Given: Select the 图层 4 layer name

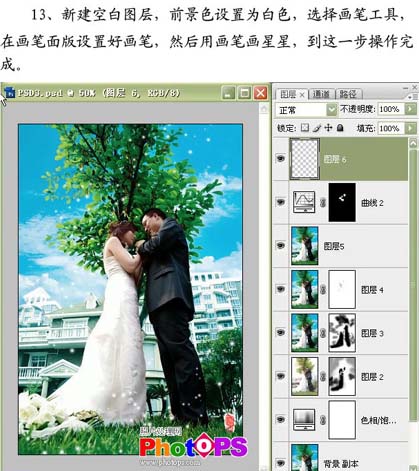Looking at the screenshot, I should (x=372, y=290).
